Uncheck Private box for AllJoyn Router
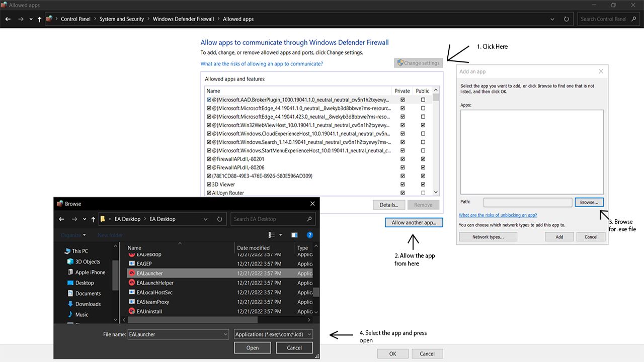 pos(403,193)
